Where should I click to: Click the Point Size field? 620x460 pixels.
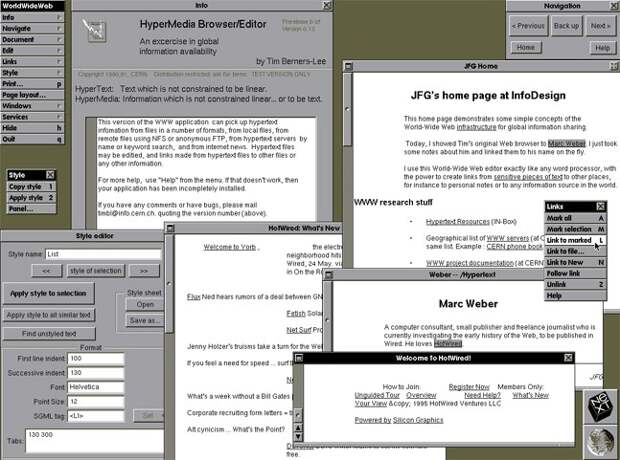tap(96, 401)
